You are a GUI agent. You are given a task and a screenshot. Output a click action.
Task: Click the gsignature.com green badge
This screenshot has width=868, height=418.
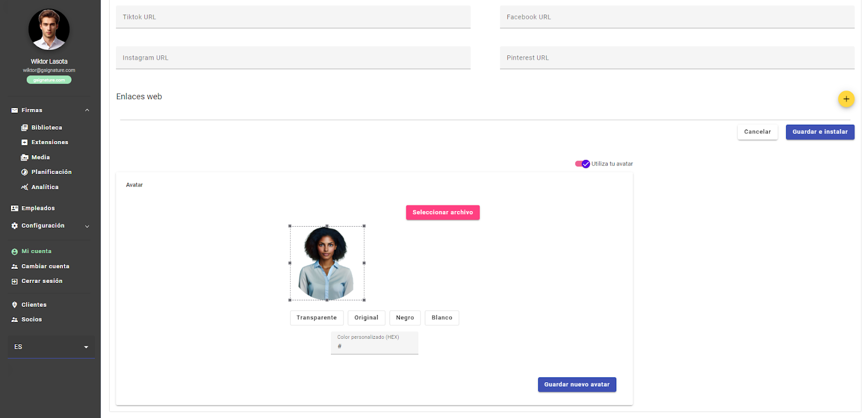(x=49, y=80)
